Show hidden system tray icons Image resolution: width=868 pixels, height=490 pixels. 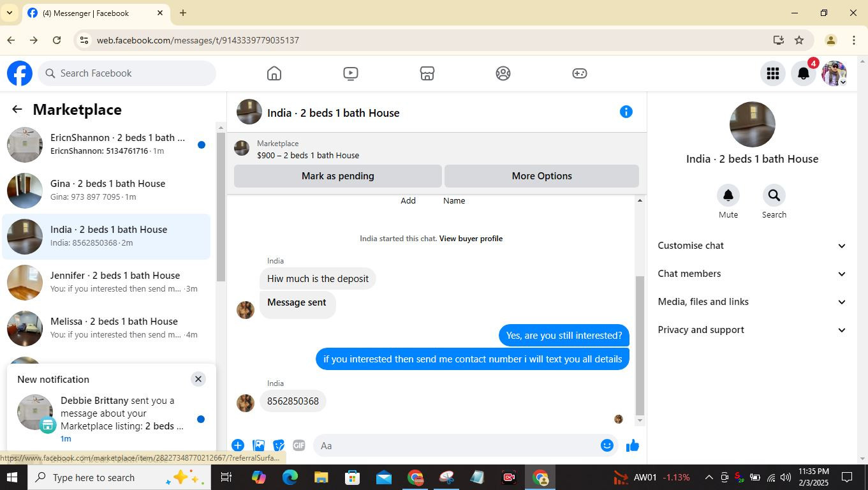(709, 477)
